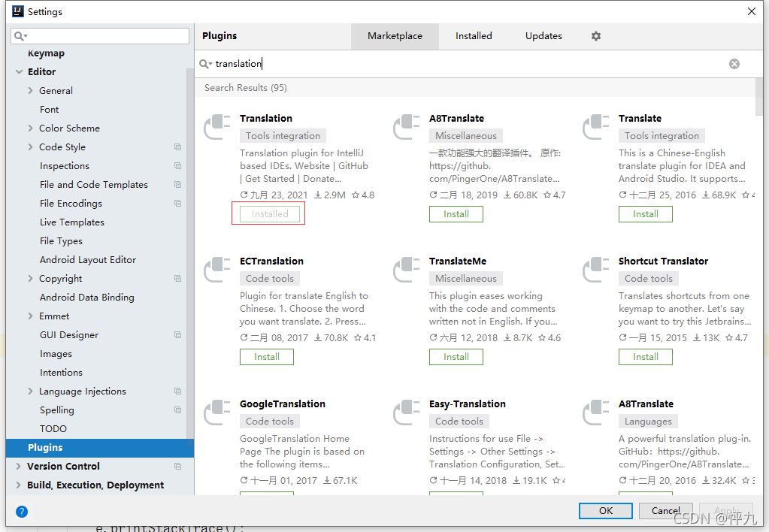This screenshot has height=532, width=769.
Task: Install the TranslateMe plugin
Action: tap(456, 357)
